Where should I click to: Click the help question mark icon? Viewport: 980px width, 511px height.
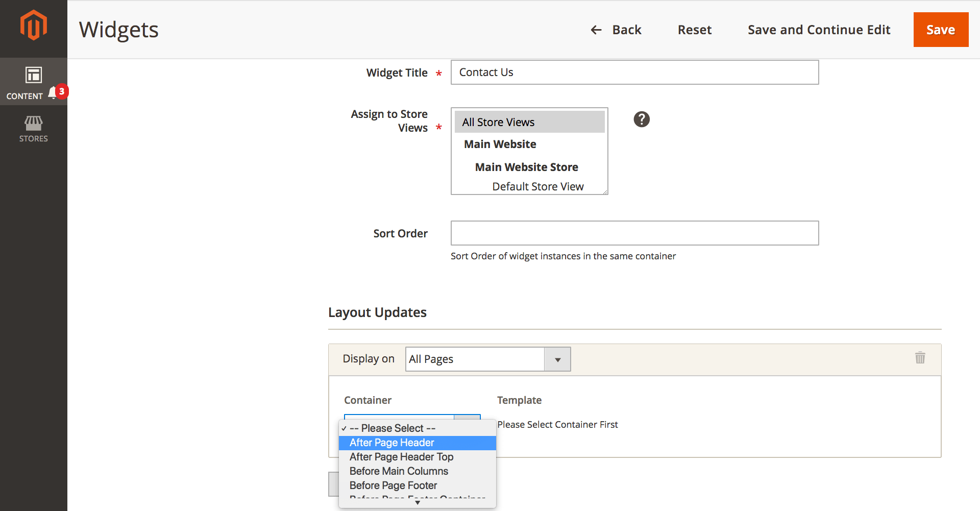tap(642, 119)
